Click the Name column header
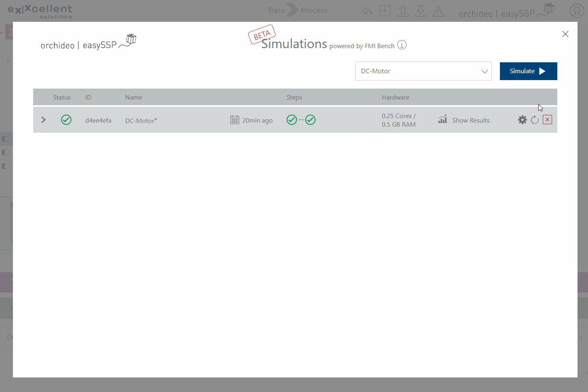588x392 pixels. (133, 97)
